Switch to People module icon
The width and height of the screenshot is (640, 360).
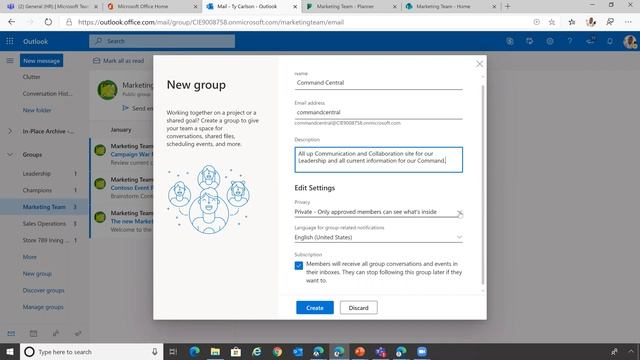click(56, 333)
